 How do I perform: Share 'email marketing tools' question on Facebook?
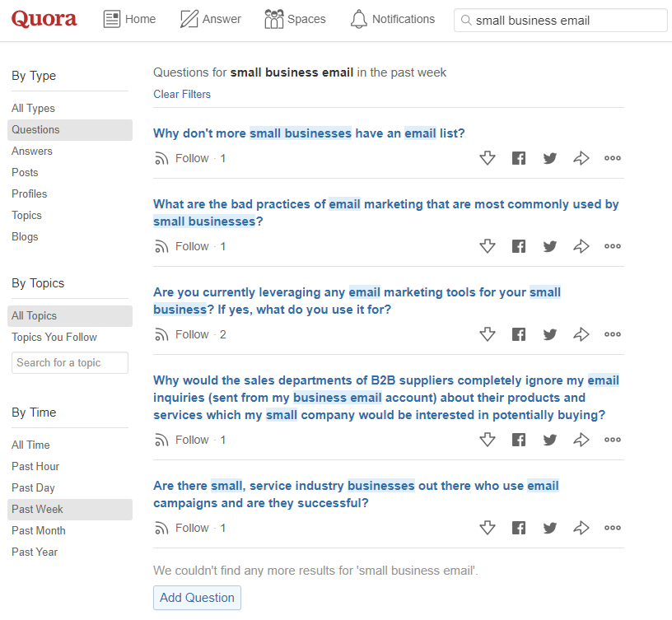click(519, 334)
